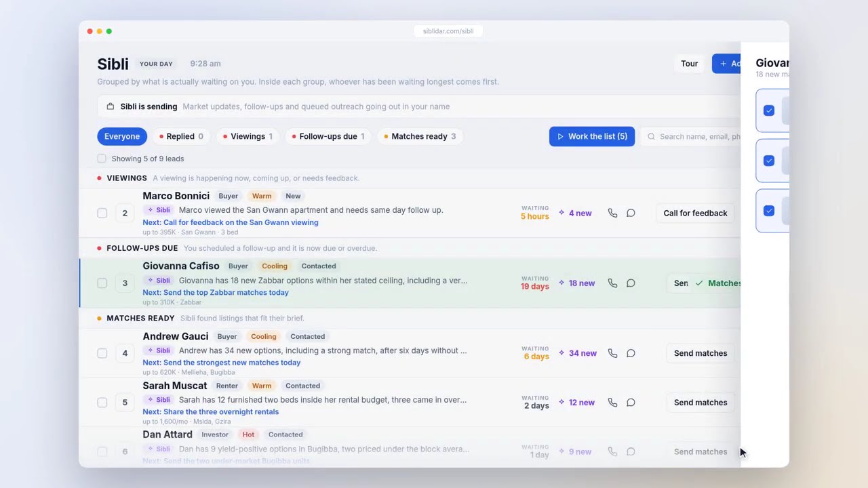Open "Next: Share the three overnight rentals" link
This screenshot has width=868, height=488.
point(211,412)
